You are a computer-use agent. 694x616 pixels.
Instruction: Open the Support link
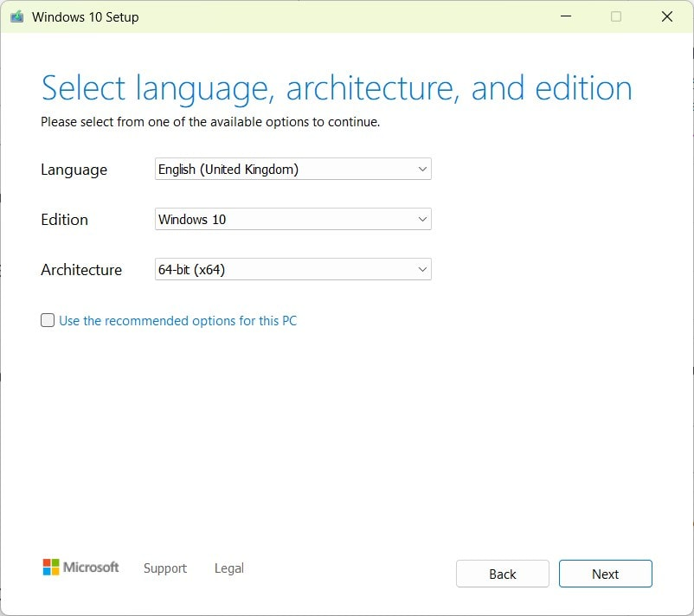coord(164,568)
